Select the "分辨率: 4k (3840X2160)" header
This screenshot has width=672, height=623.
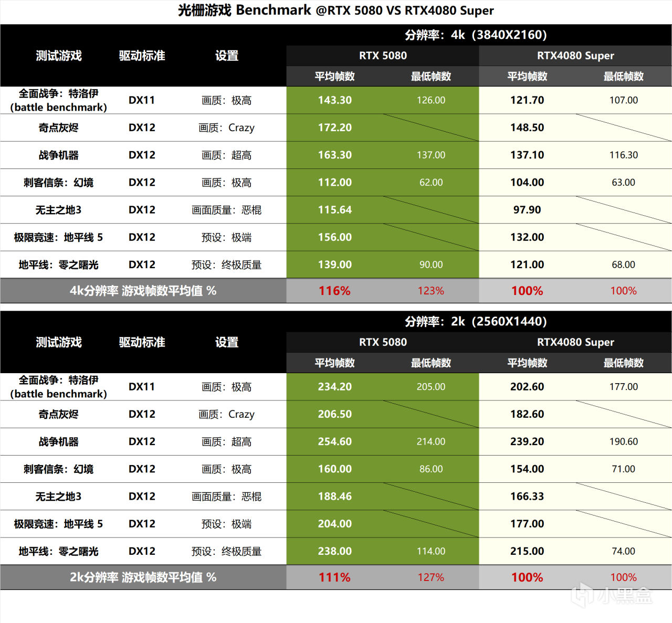click(x=476, y=35)
